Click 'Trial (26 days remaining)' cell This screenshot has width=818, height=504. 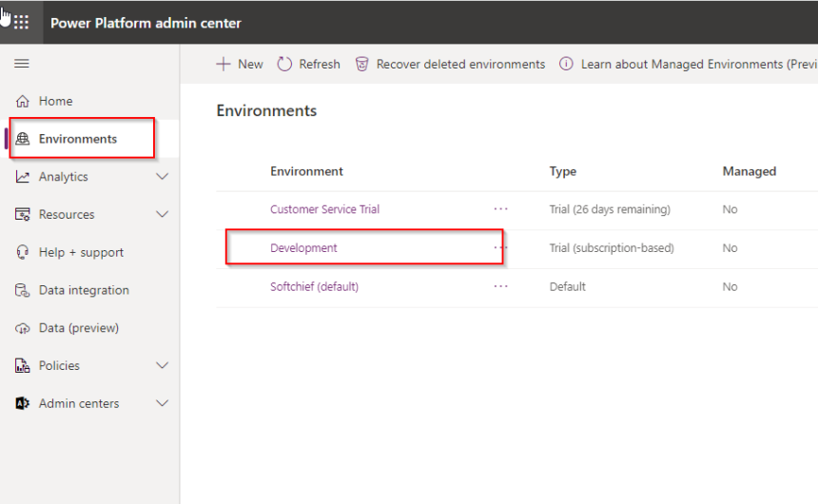(610, 209)
